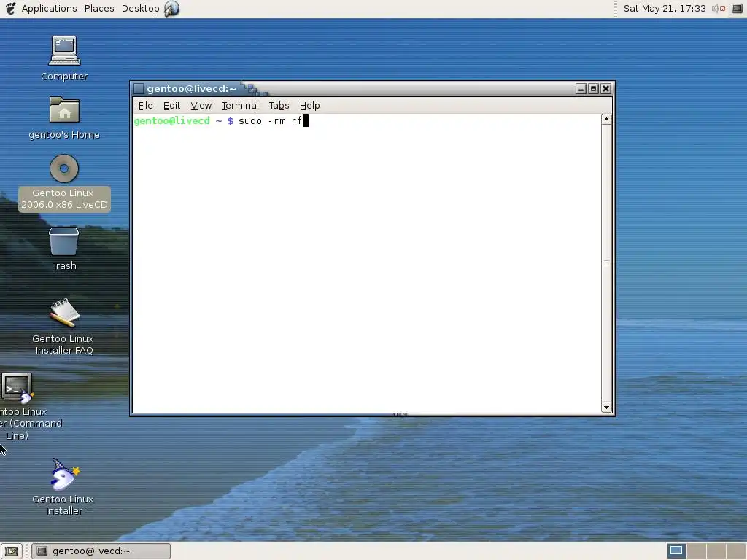Open the terminal View menu
The image size is (747, 560).
[x=201, y=106]
